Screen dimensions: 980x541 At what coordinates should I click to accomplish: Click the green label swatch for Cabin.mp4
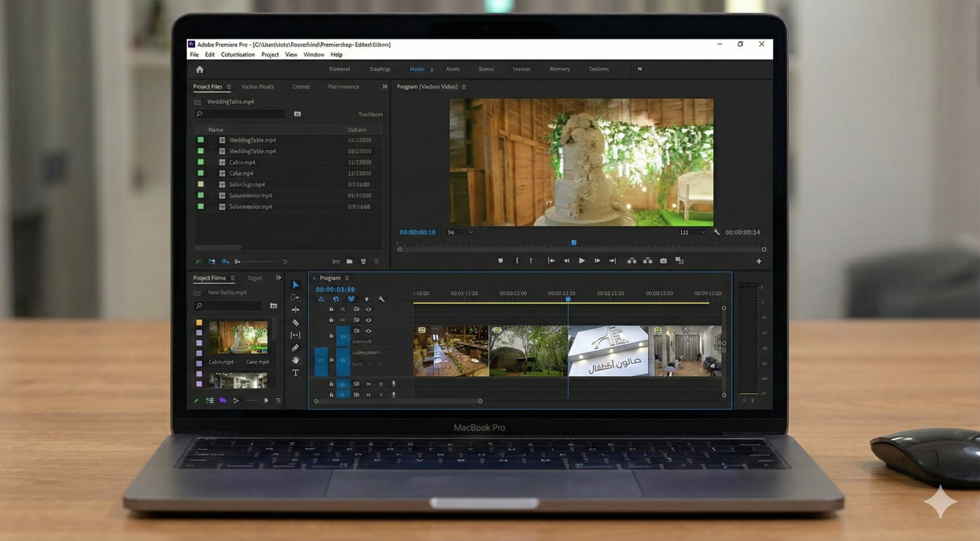point(201,162)
